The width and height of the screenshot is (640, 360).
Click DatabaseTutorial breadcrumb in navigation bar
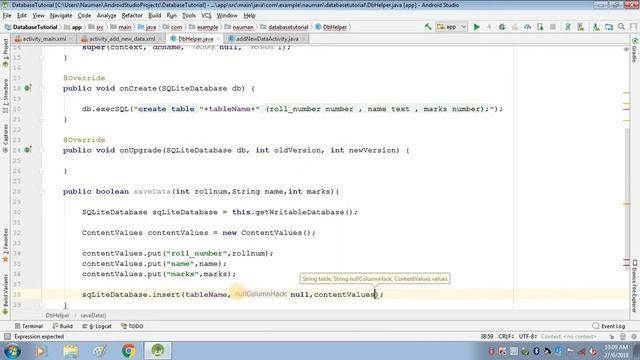pos(31,27)
